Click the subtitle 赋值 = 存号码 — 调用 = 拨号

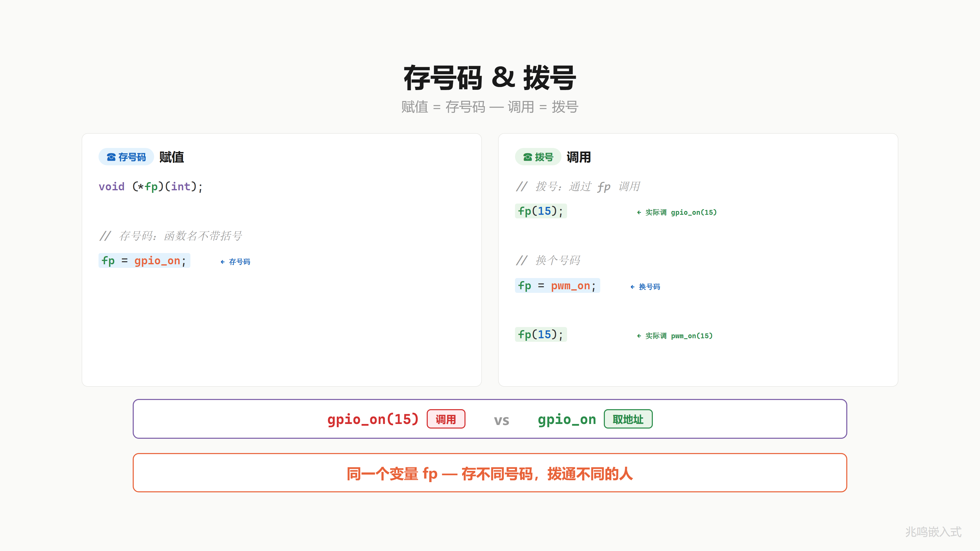[490, 107]
